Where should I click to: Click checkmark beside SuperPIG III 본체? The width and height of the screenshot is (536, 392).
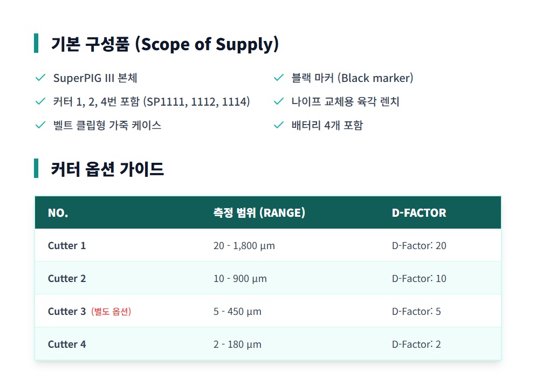pyautogui.click(x=40, y=78)
